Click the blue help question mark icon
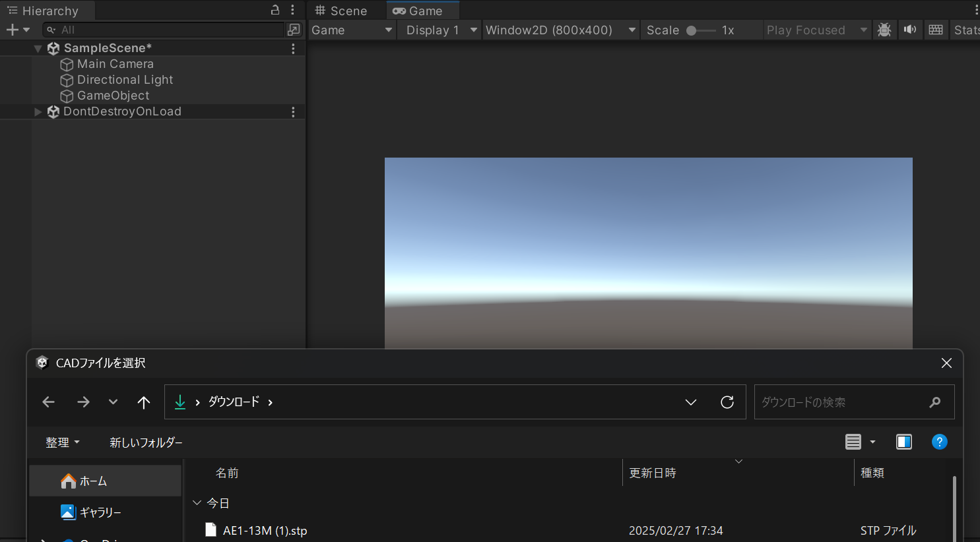The height and width of the screenshot is (542, 980). click(x=939, y=442)
